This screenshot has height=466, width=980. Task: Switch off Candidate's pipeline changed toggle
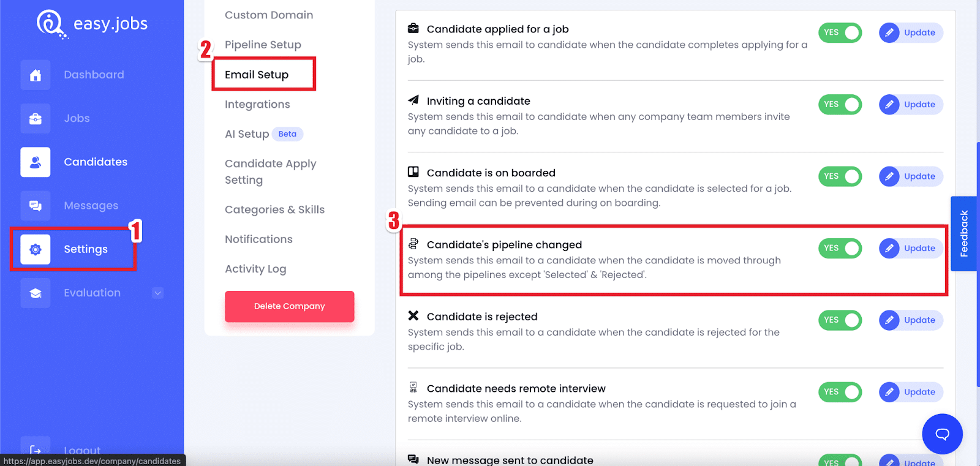click(x=840, y=248)
